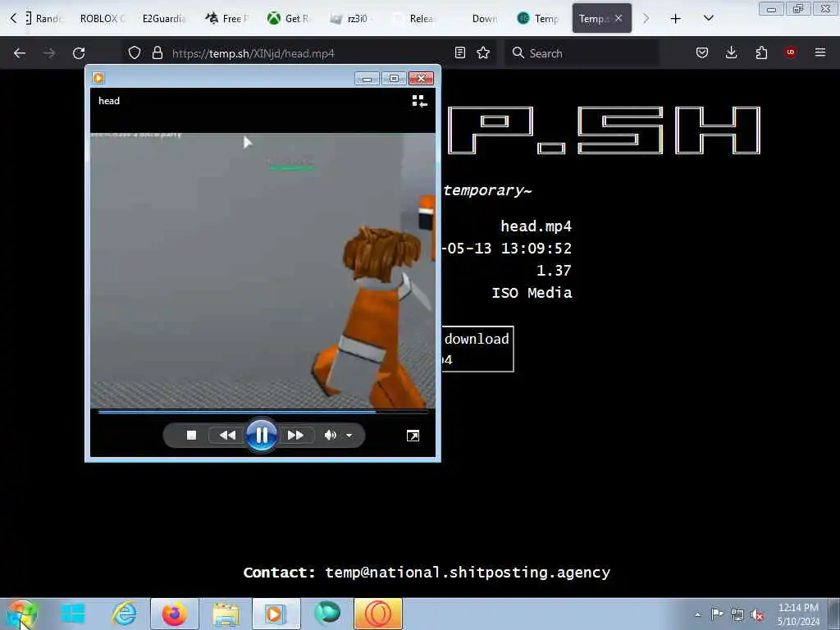
Task: Open the Firefox hamburger menu
Action: (819, 52)
